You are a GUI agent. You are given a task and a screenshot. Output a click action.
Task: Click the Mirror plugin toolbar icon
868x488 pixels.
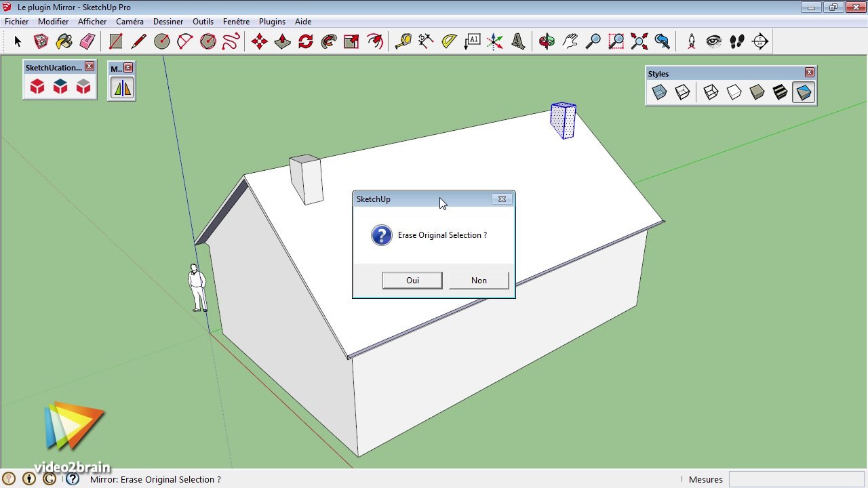tap(122, 87)
